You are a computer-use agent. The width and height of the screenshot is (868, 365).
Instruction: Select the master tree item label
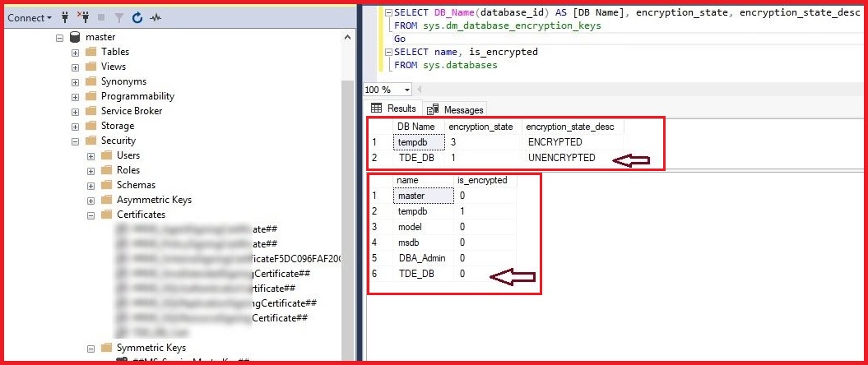(x=100, y=37)
